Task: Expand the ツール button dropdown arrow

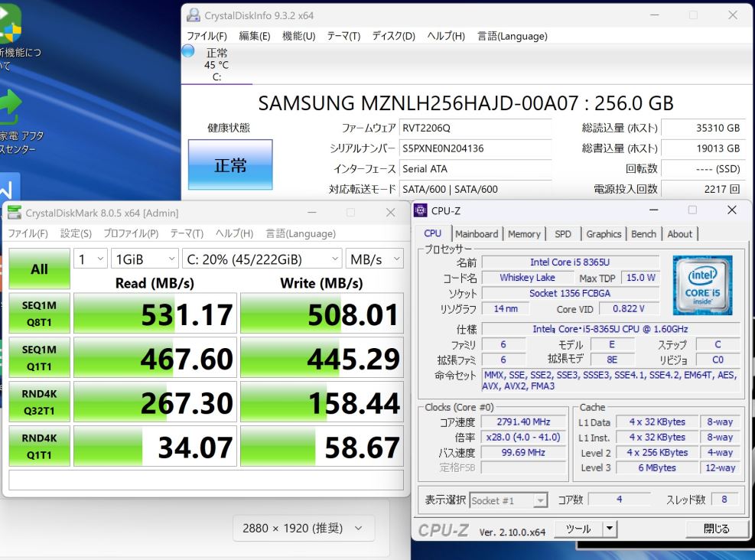Action: point(610,529)
